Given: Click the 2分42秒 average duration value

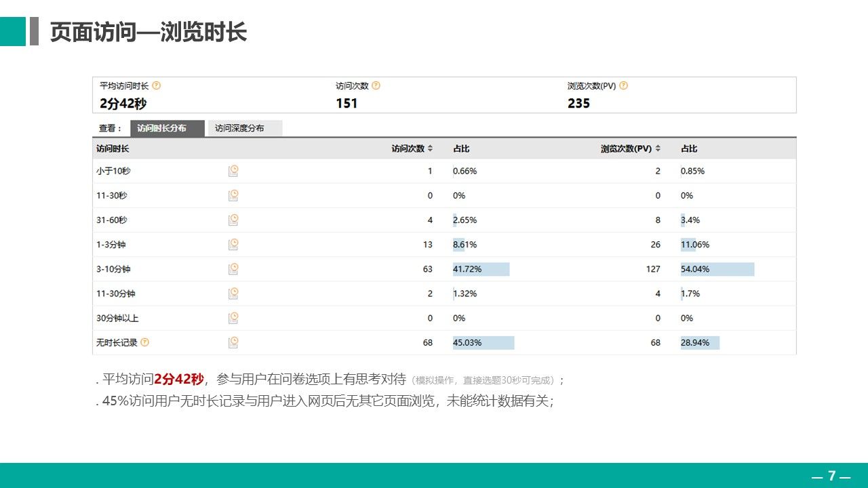Looking at the screenshot, I should (x=123, y=104).
